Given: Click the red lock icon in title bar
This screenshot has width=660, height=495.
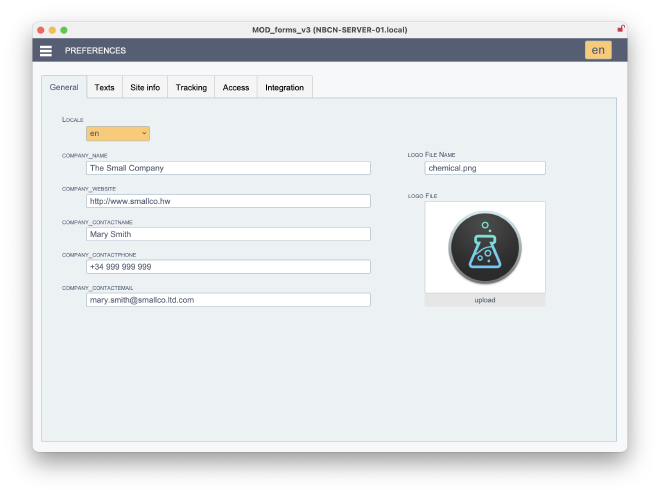Looking at the screenshot, I should point(620,29).
